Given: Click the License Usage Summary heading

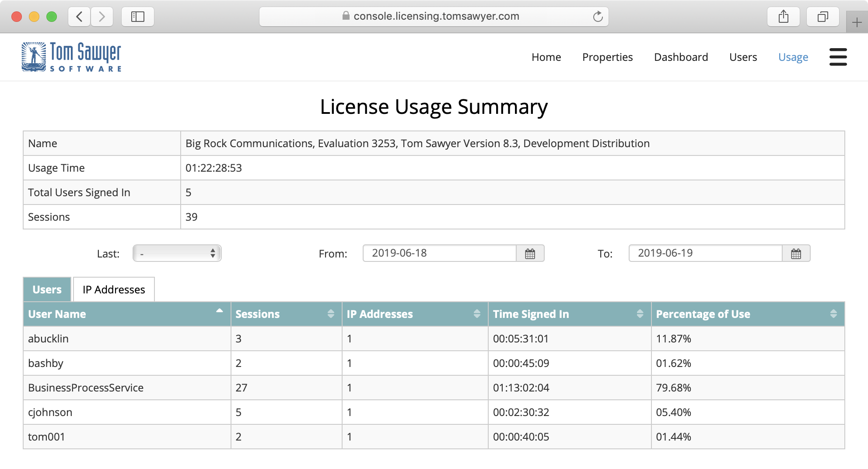Looking at the screenshot, I should [434, 107].
